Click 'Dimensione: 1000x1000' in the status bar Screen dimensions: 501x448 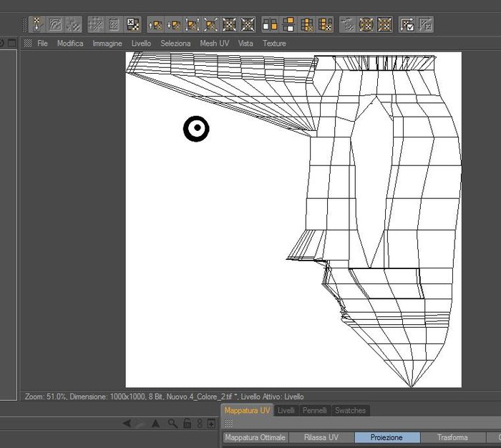click(x=108, y=396)
